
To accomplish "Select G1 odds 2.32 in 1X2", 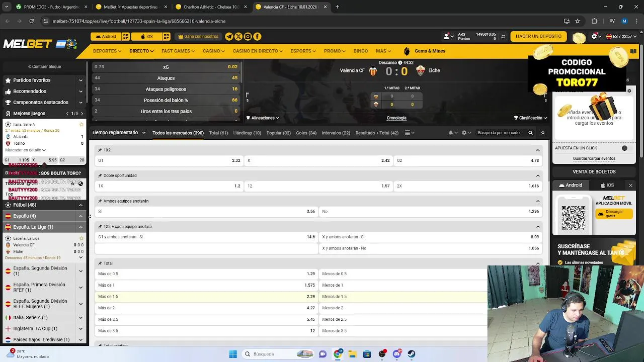I will 169,160.
